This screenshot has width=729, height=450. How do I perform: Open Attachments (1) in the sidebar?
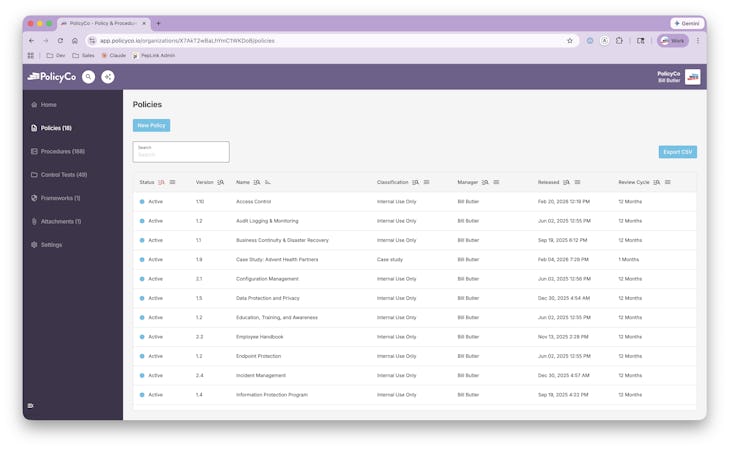[x=56, y=221]
